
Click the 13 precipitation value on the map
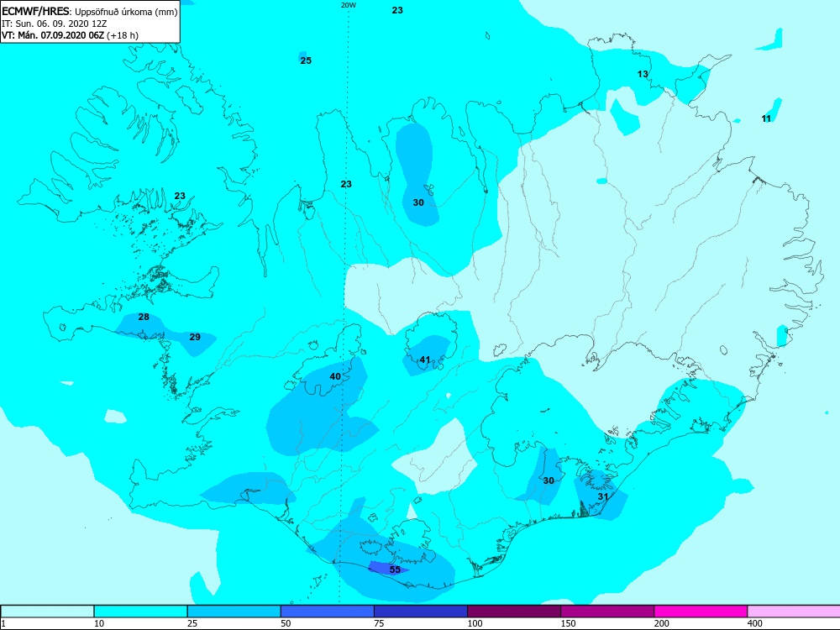pyautogui.click(x=643, y=74)
